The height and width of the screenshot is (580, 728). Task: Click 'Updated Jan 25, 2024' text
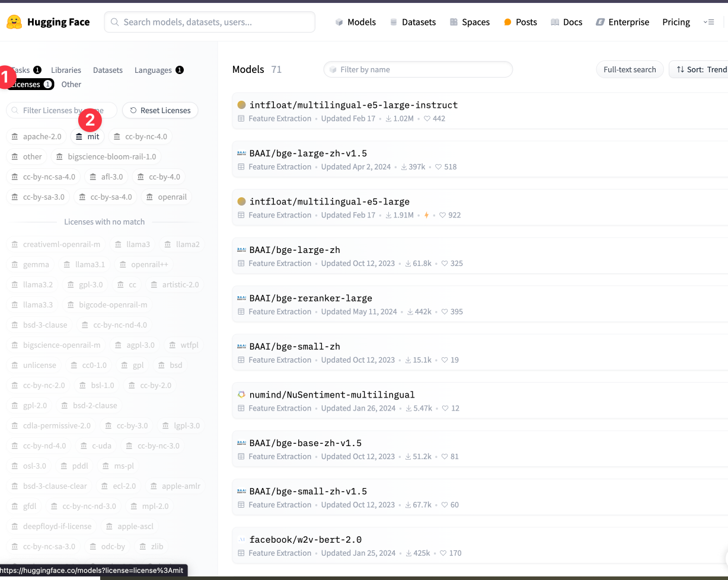click(x=358, y=553)
